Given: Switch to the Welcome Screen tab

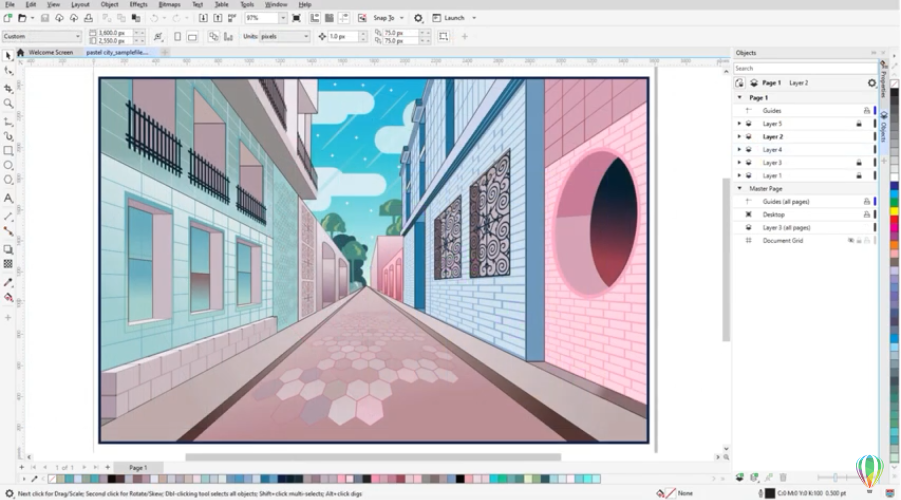Looking at the screenshot, I should click(51, 52).
